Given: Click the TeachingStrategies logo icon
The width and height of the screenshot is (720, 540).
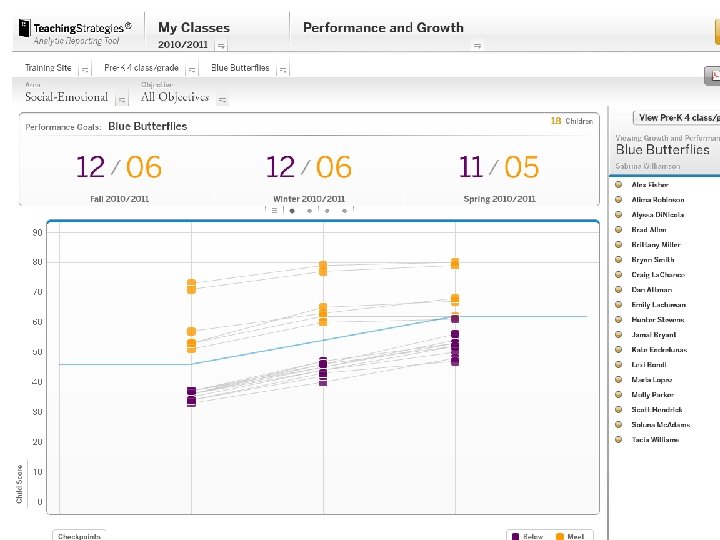Looking at the screenshot, I should point(24,28).
